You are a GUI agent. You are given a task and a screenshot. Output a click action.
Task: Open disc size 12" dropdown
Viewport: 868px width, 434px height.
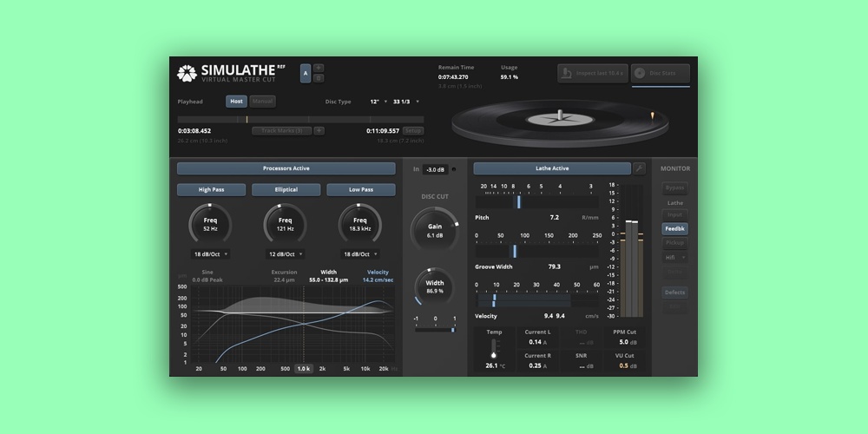(x=378, y=102)
